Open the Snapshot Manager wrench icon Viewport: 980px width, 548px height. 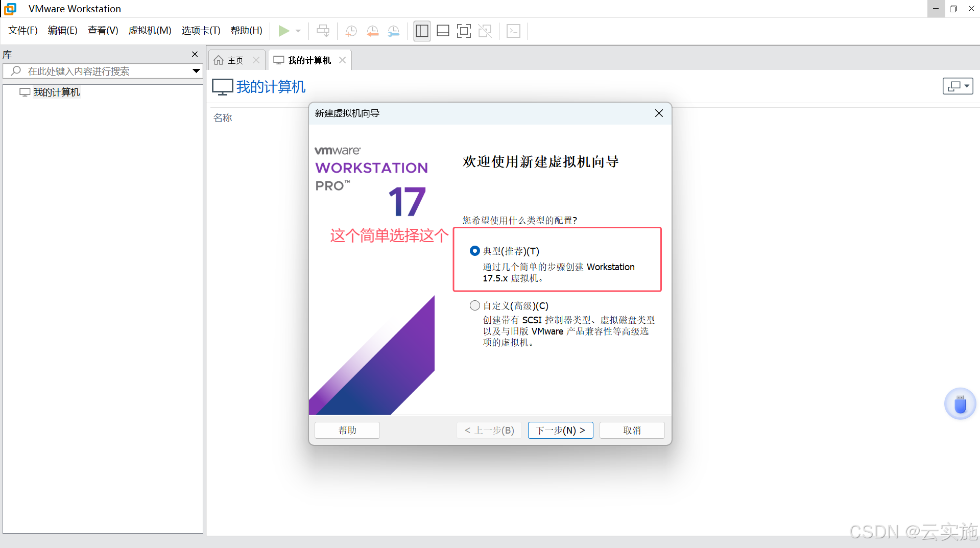click(x=394, y=31)
